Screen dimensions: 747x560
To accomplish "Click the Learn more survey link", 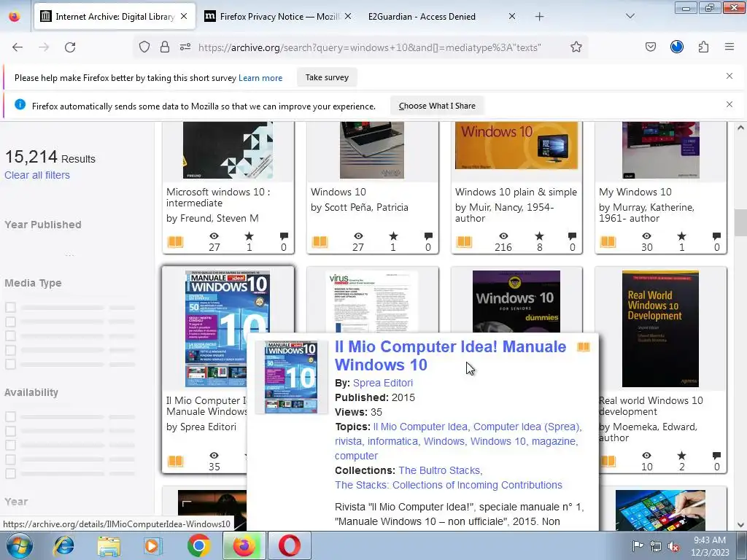I will click(260, 78).
